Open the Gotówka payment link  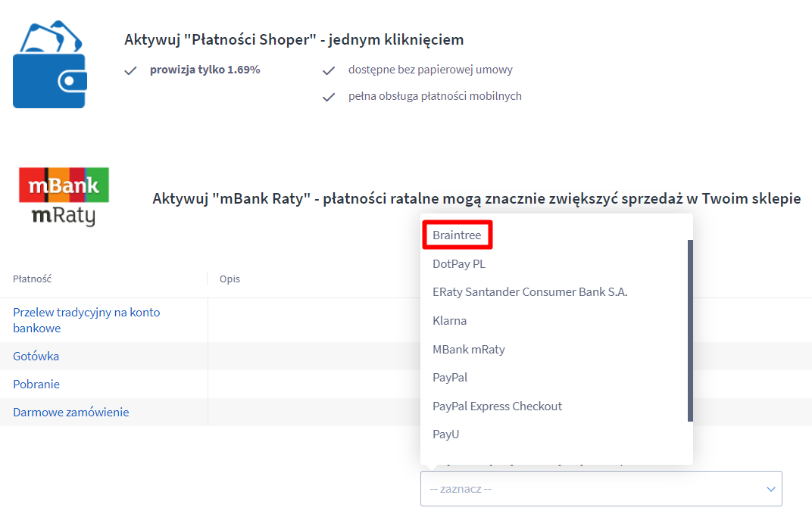36,356
